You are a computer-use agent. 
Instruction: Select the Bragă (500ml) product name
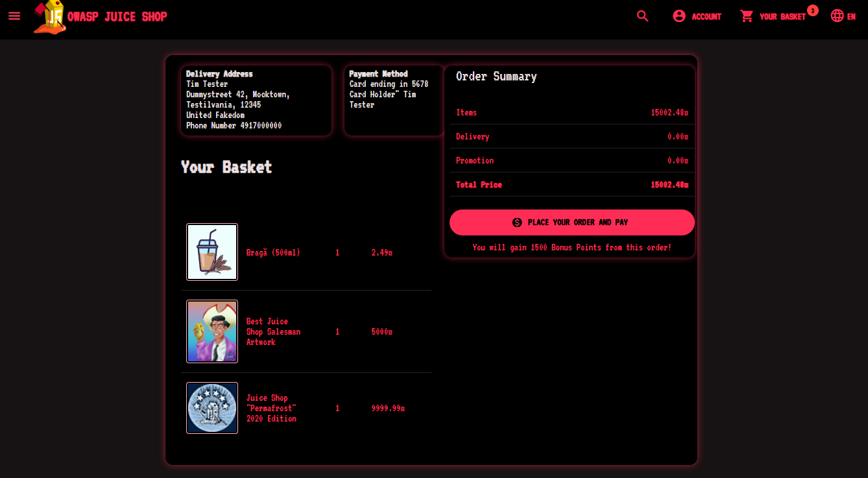coord(273,252)
